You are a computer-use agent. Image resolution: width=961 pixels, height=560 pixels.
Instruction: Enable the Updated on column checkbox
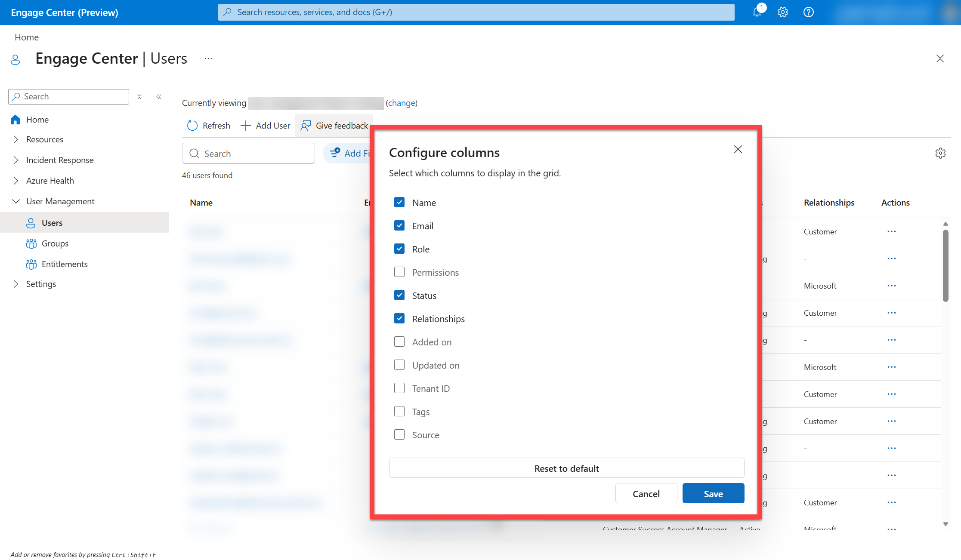399,365
